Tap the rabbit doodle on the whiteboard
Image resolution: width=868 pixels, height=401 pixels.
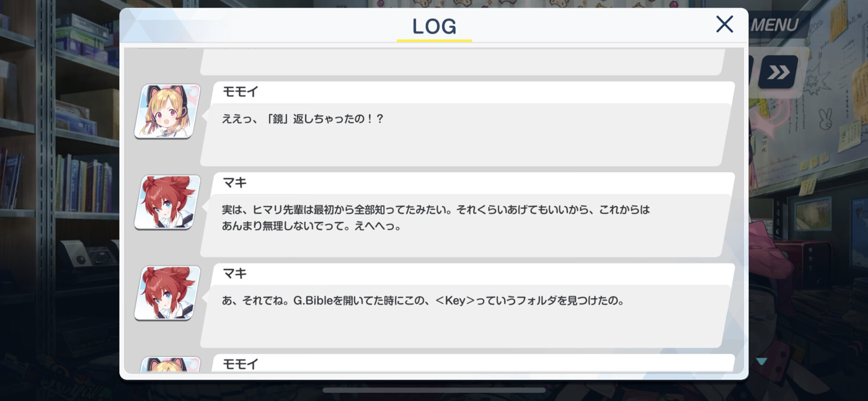pos(825,118)
